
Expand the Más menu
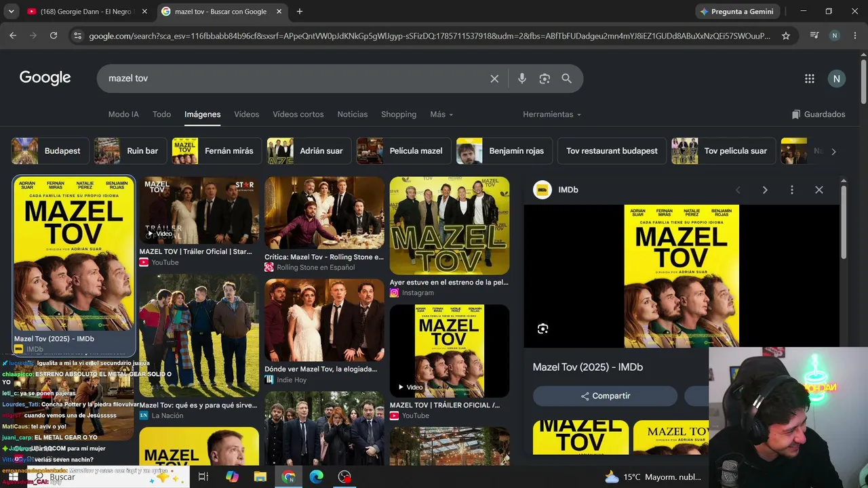click(441, 115)
